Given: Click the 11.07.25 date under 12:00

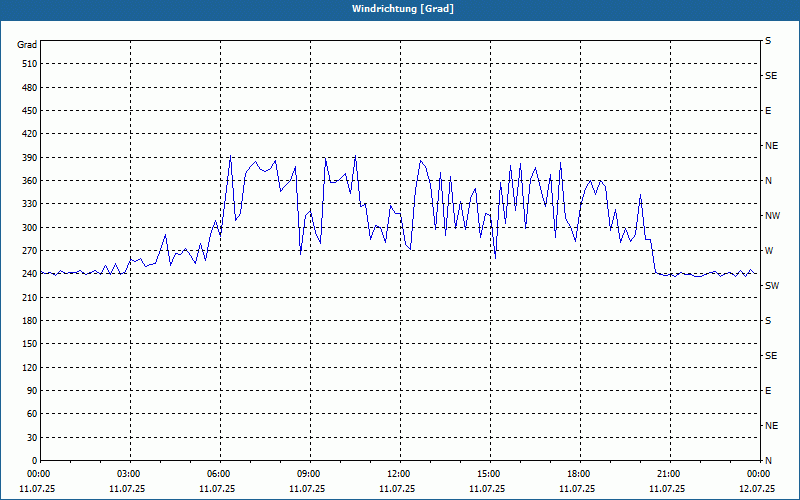Looking at the screenshot, I should [397, 489].
